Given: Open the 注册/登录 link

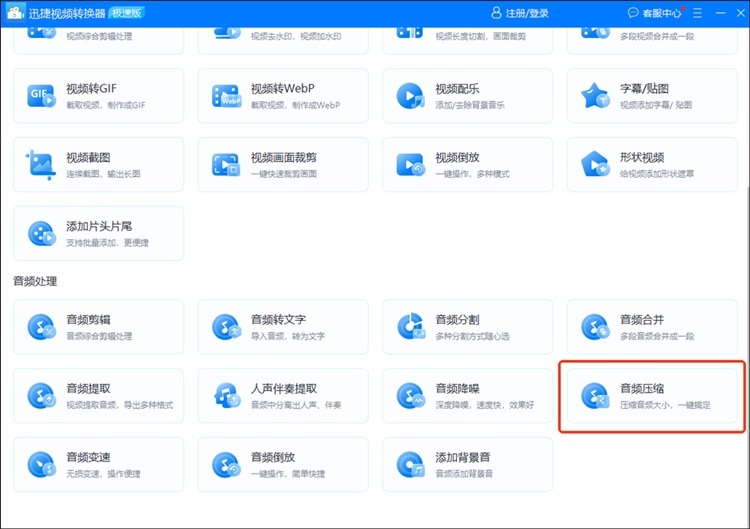Looking at the screenshot, I should [527, 13].
